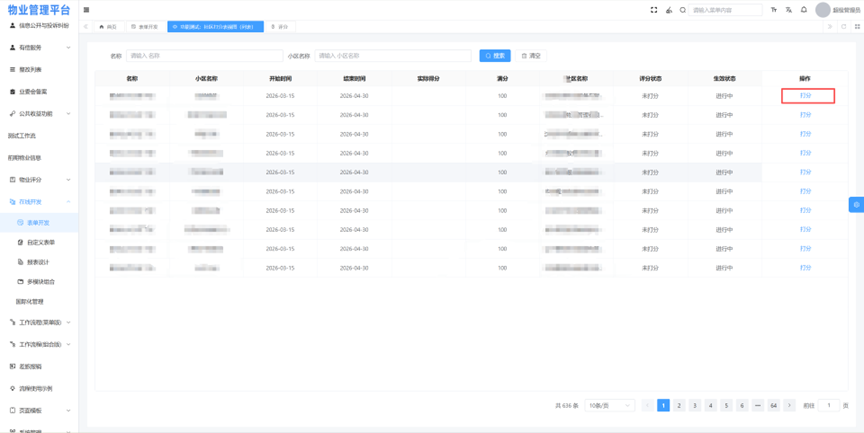Click the 清空 button
Screen dimensions: 864x433
531,56
